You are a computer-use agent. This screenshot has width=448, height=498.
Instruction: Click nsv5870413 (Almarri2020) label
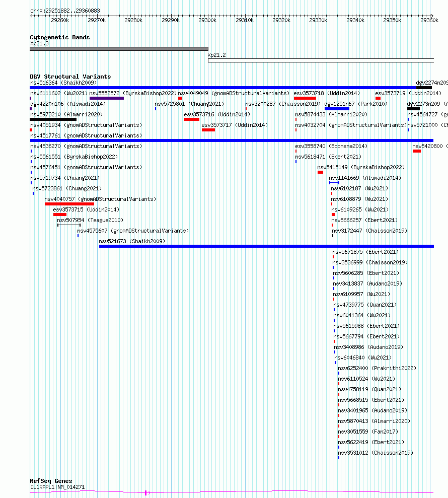pos(374,421)
